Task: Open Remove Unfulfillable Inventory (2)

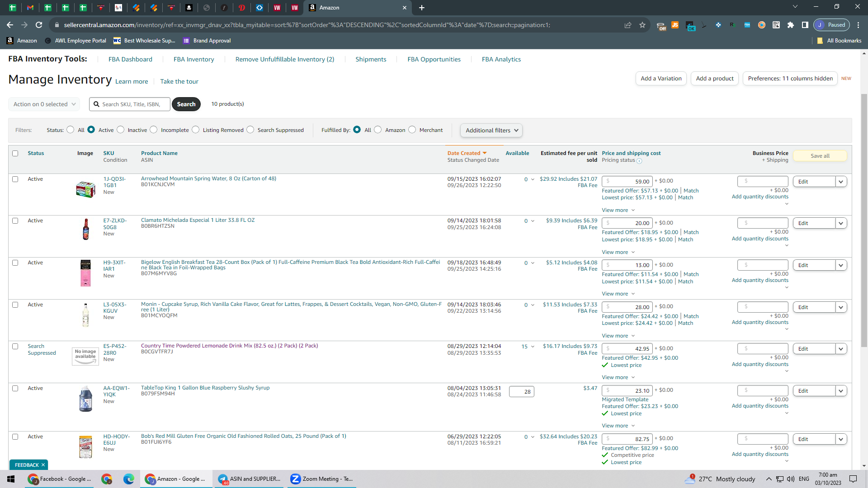Action: [285, 59]
